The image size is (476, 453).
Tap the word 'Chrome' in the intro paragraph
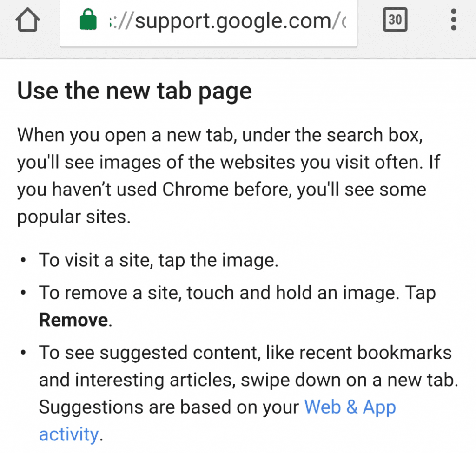[x=195, y=190]
